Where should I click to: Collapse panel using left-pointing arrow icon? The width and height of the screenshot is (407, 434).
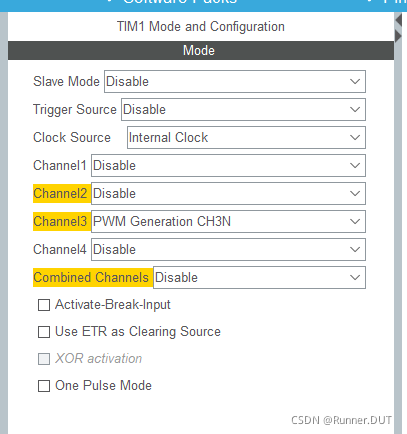pos(399,20)
